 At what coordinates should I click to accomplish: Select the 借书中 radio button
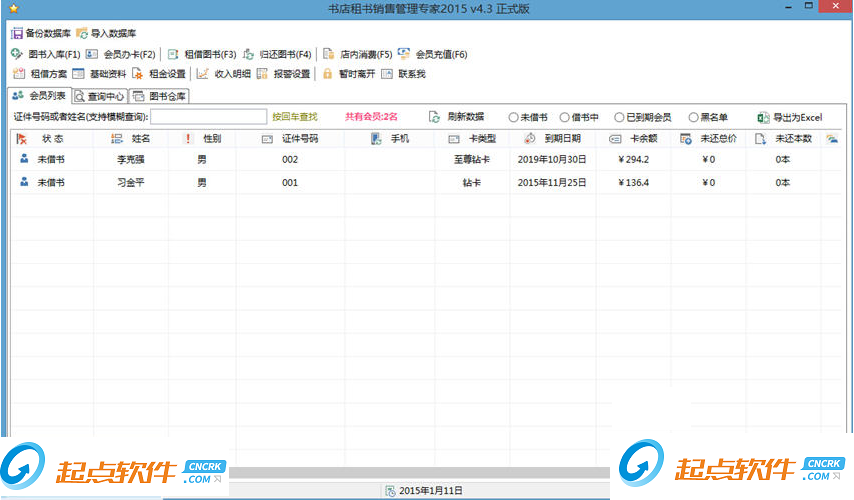[565, 117]
